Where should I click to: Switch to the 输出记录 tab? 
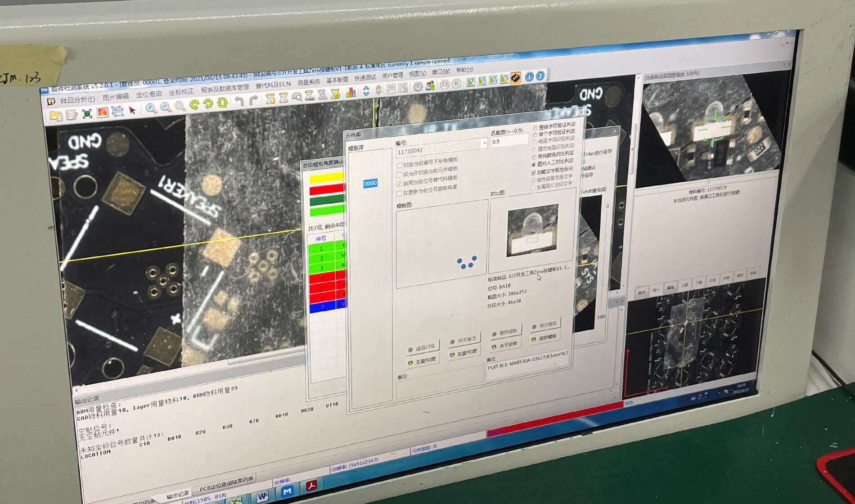pyautogui.click(x=178, y=495)
